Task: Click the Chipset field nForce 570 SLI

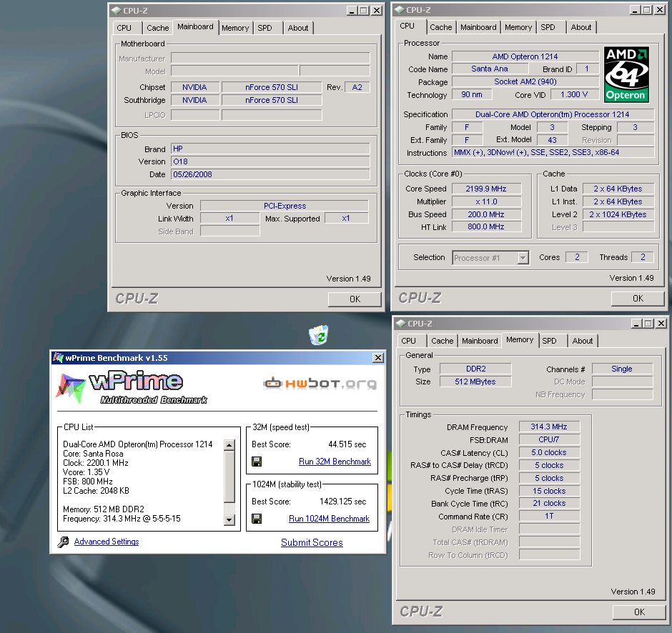Action: (271, 87)
